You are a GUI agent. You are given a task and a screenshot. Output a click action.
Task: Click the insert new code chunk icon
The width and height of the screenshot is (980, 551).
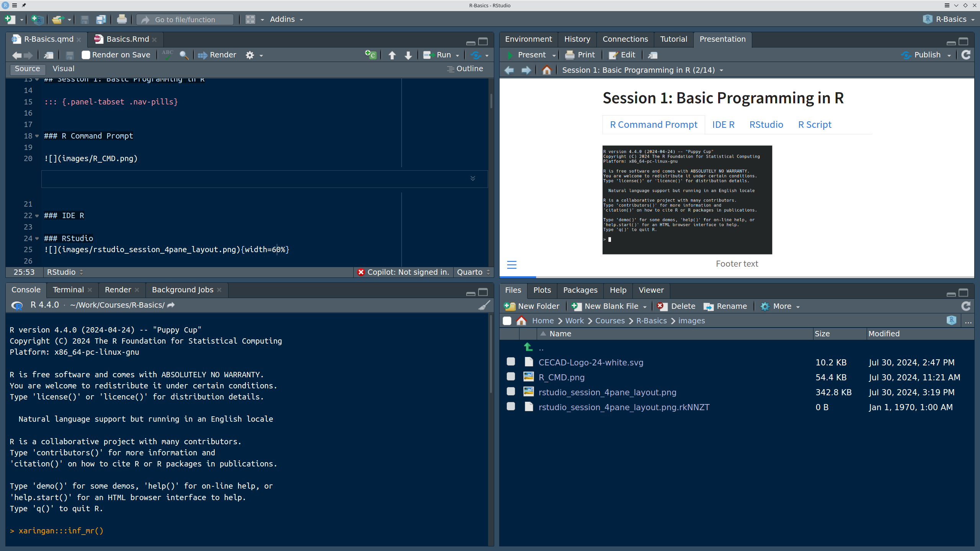(x=370, y=55)
